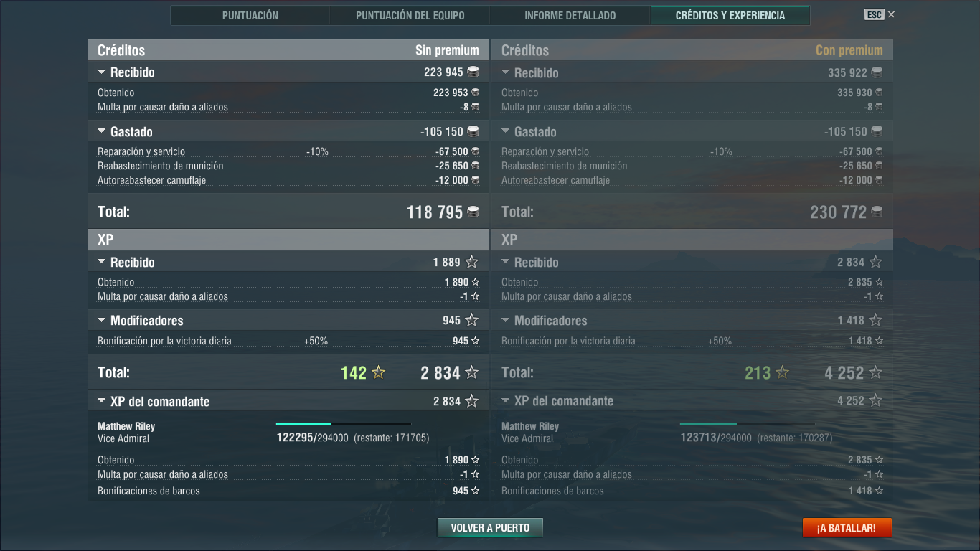Click the +50% daily victory bonus value without premium

click(316, 341)
